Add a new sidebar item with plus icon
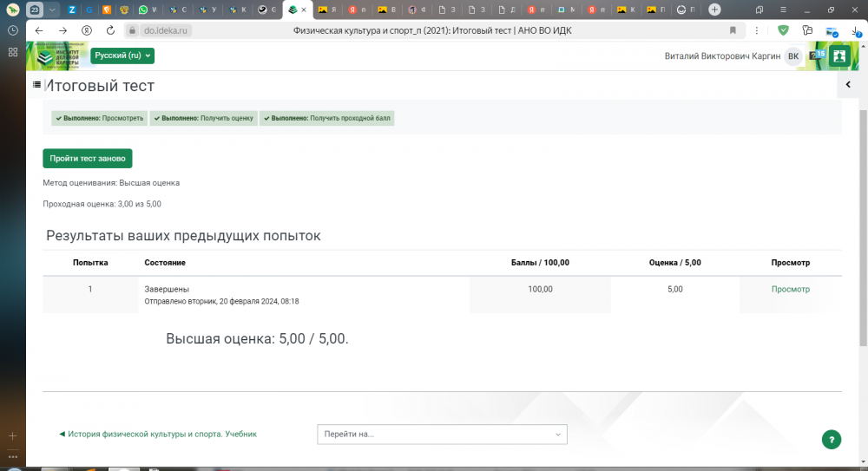Viewport: 868px width, 471px height. [13, 436]
